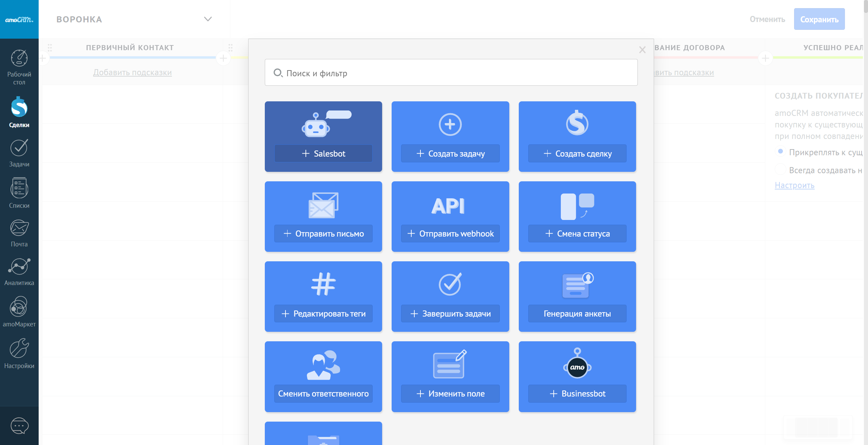Select Прикреплять к существующему radio option
868x445 pixels.
pyautogui.click(x=781, y=151)
